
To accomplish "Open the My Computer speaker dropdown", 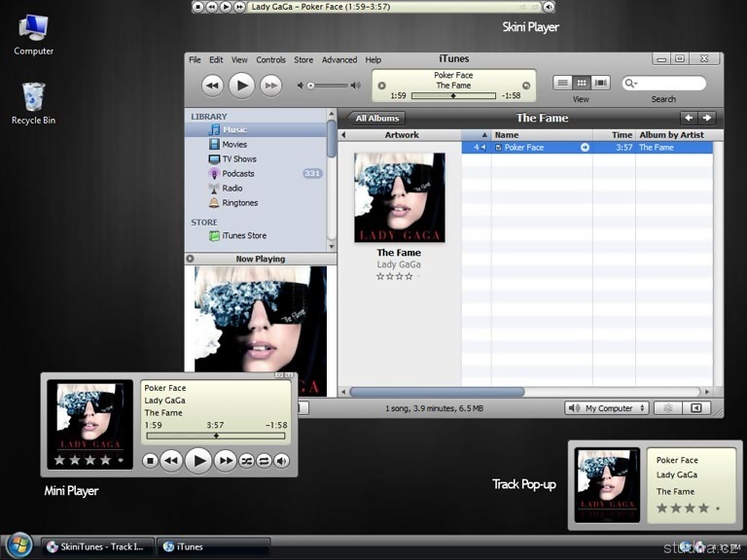I will pos(607,408).
